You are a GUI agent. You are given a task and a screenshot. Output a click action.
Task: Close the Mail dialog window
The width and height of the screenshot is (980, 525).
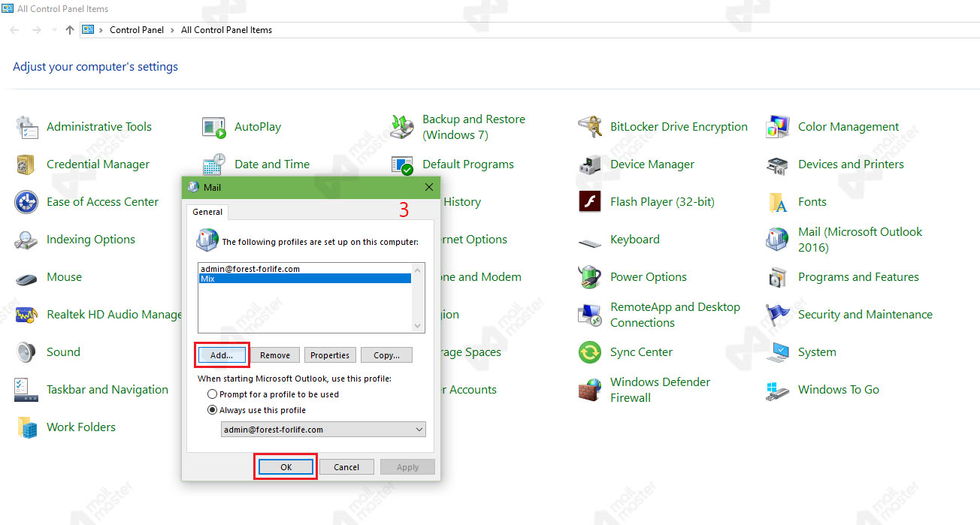tap(429, 187)
